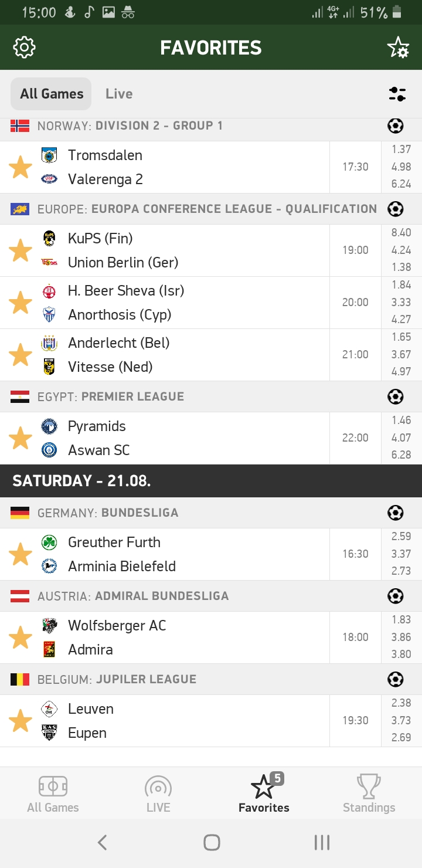Switch to the Live filter tab
The height and width of the screenshot is (868, 422).
pos(119,94)
